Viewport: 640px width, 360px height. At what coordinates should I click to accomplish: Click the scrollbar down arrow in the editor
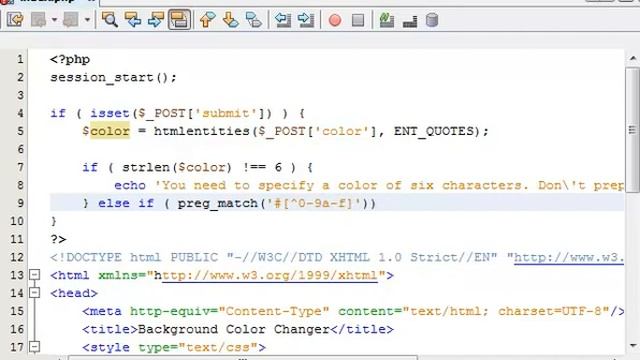[x=633, y=346]
